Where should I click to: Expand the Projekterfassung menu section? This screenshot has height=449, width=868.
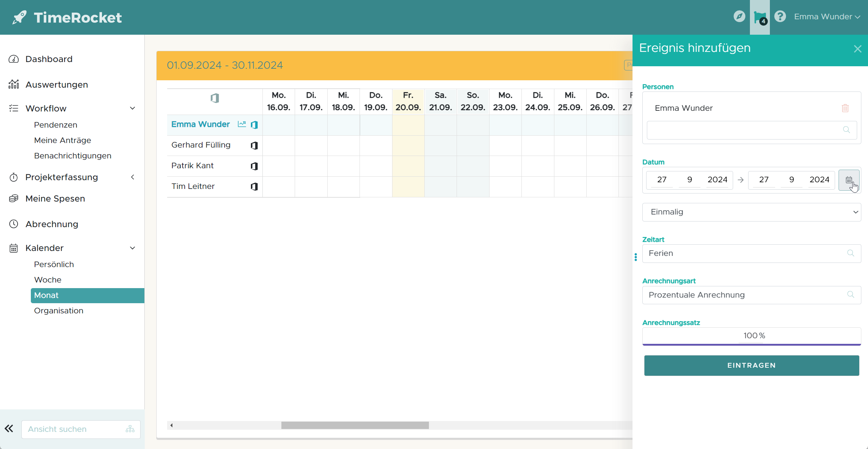132,177
